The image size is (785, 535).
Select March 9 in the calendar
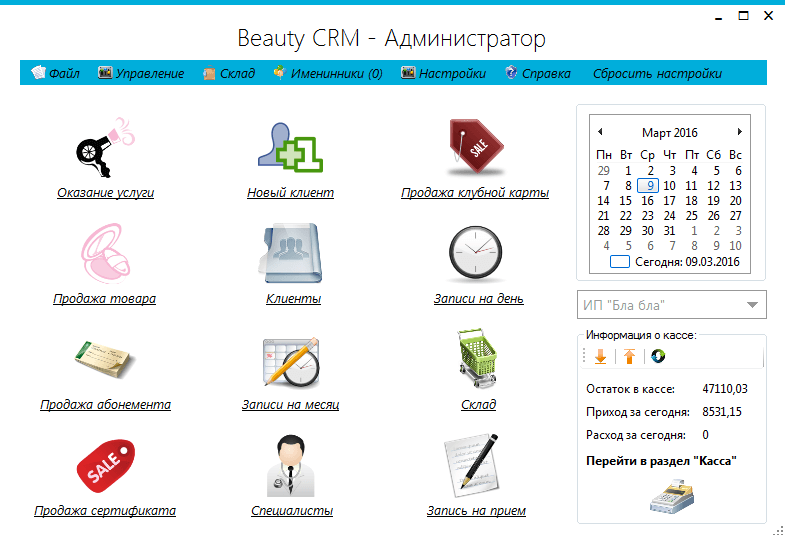pos(648,186)
